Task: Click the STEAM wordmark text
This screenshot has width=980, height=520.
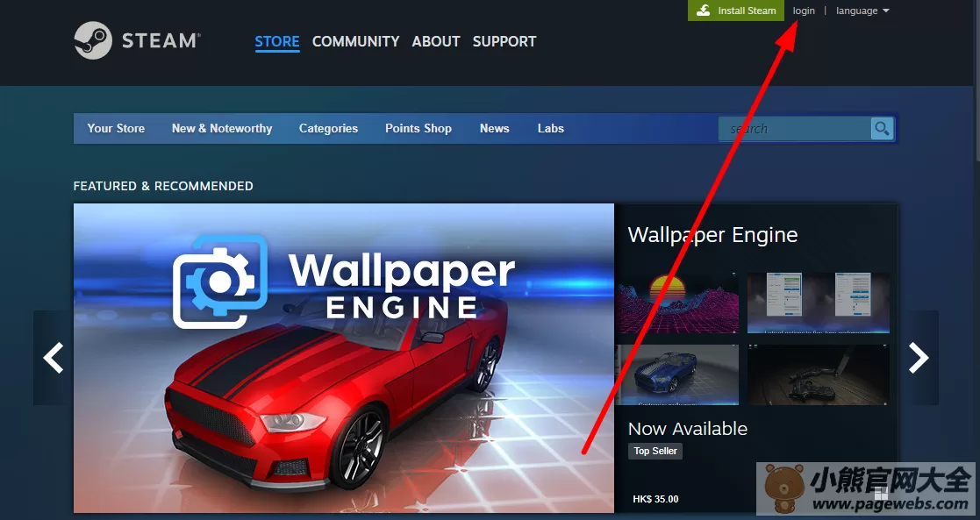Action: coord(161,40)
